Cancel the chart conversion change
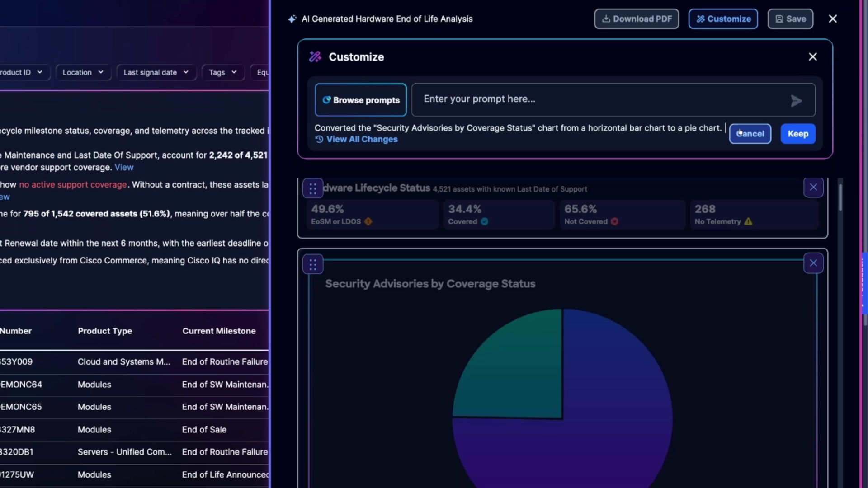Viewport: 868px width, 488px height. 750,134
